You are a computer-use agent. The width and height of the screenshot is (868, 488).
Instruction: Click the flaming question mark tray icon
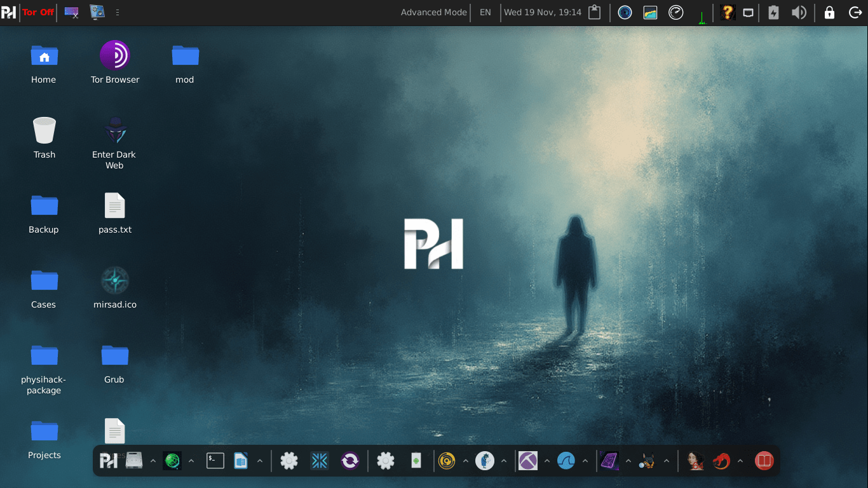(x=727, y=12)
